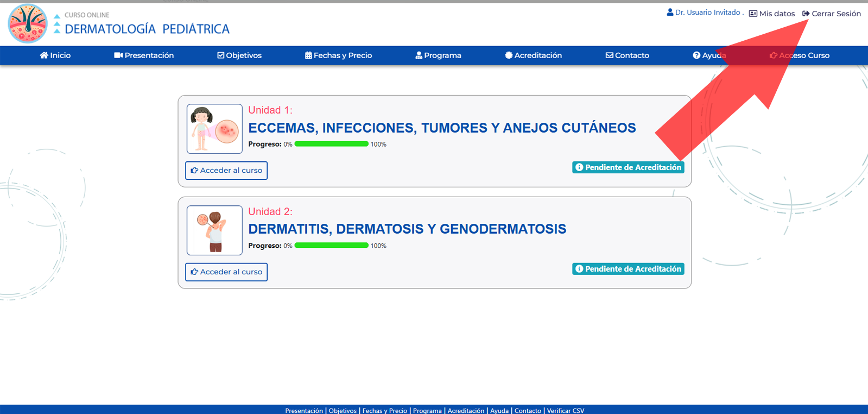Click the Unidad 1 green progress bar

click(331, 144)
